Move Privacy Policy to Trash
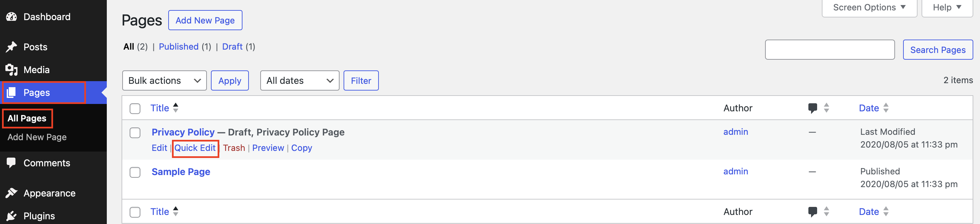Image resolution: width=980 pixels, height=224 pixels. [234, 148]
